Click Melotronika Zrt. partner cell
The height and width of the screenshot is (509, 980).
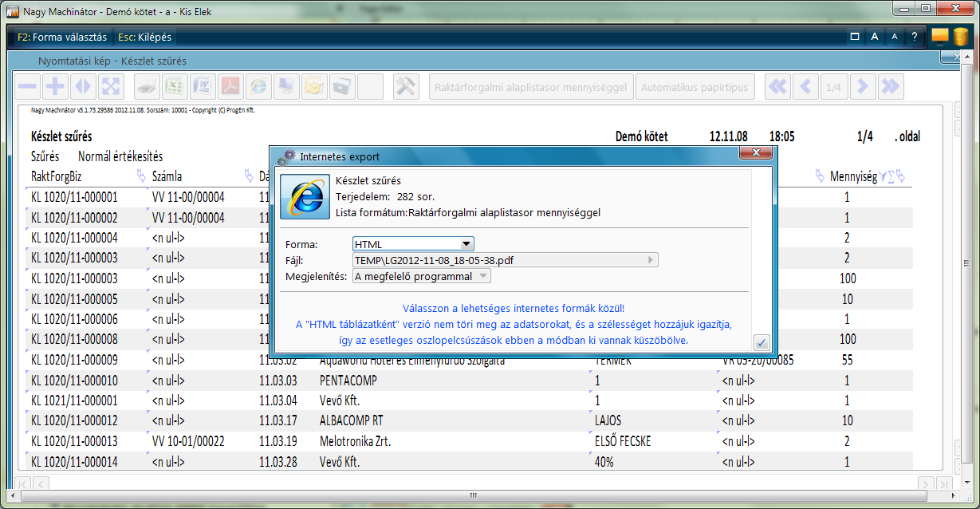pyautogui.click(x=357, y=441)
